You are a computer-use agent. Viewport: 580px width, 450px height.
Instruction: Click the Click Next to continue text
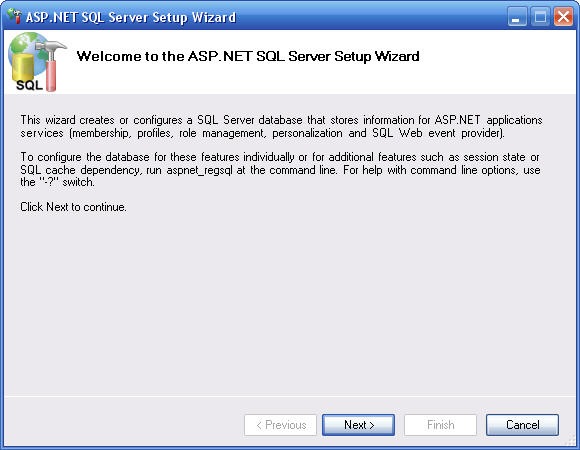coord(73,207)
